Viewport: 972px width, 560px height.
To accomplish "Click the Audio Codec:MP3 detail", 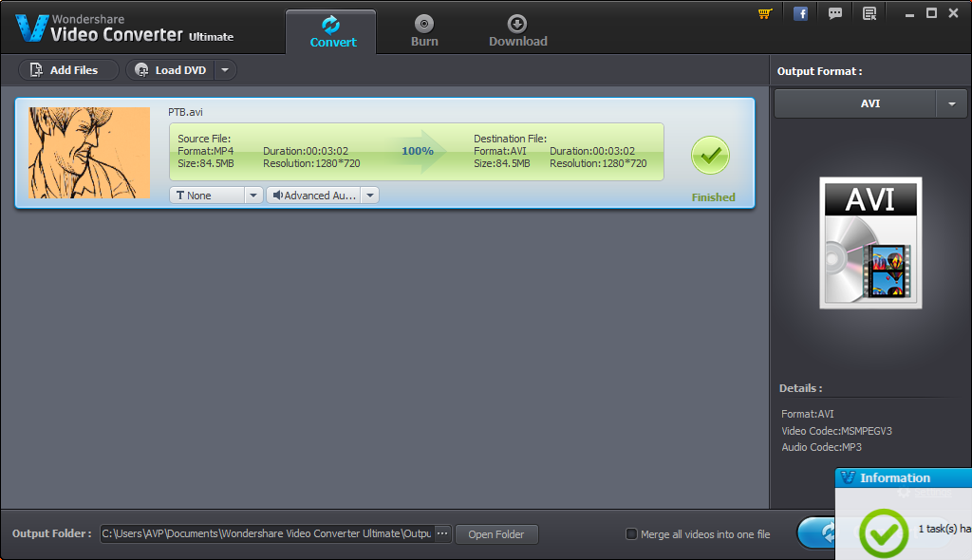I will coord(821,447).
